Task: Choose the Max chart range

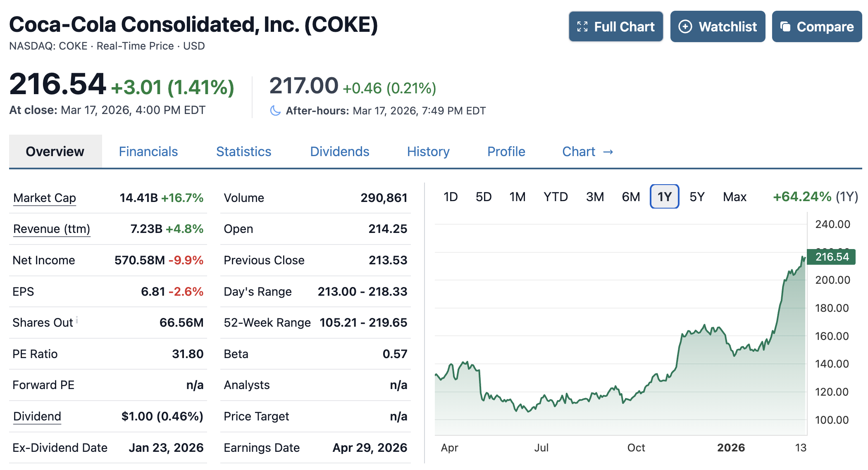Action: point(734,197)
